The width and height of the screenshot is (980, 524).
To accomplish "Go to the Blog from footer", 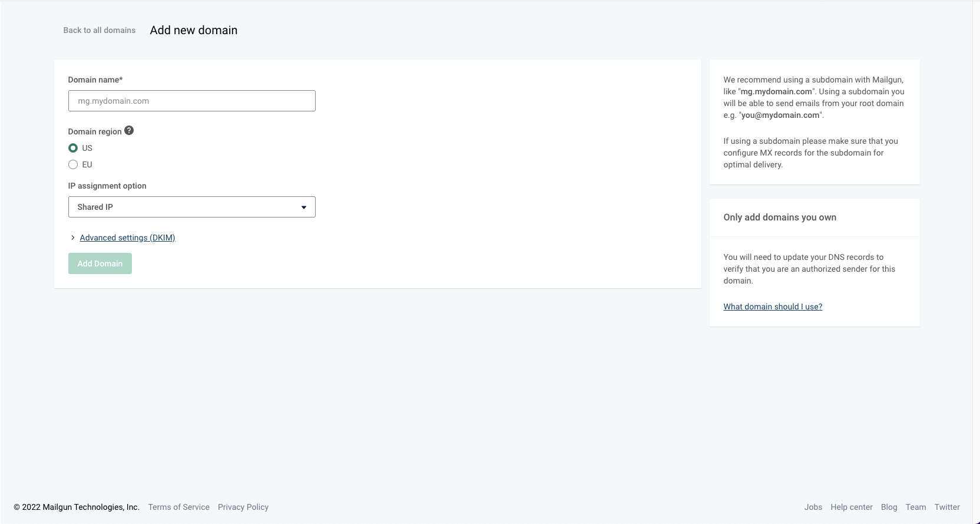I will click(x=889, y=507).
